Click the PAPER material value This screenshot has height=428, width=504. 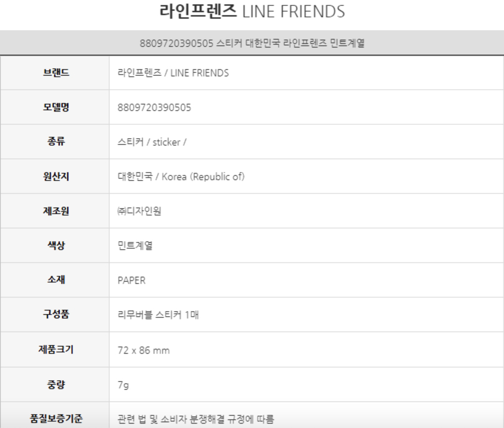132,281
